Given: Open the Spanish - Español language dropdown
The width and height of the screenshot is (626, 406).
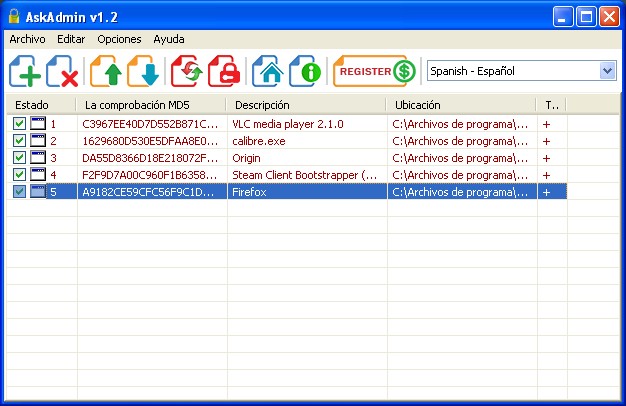Looking at the screenshot, I should click(x=521, y=71).
